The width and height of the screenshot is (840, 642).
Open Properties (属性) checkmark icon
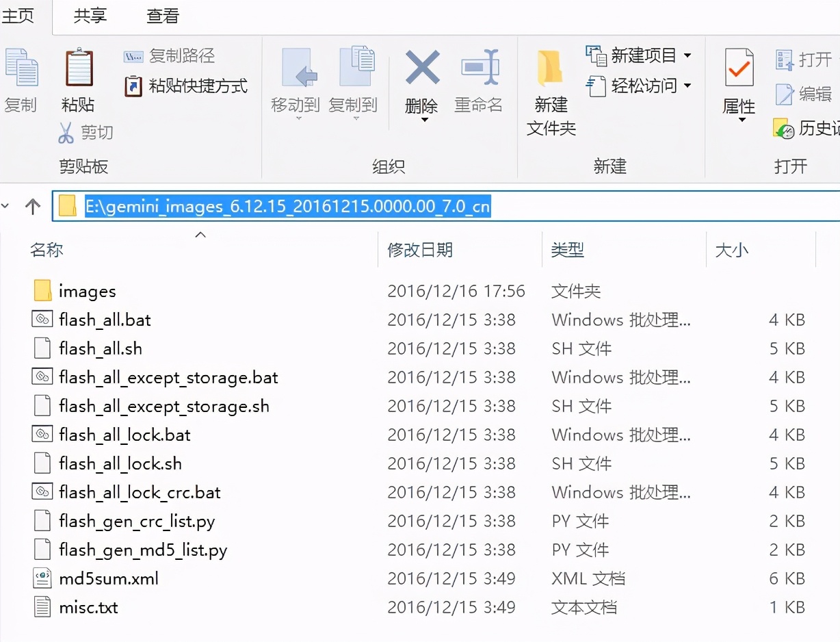[x=739, y=68]
